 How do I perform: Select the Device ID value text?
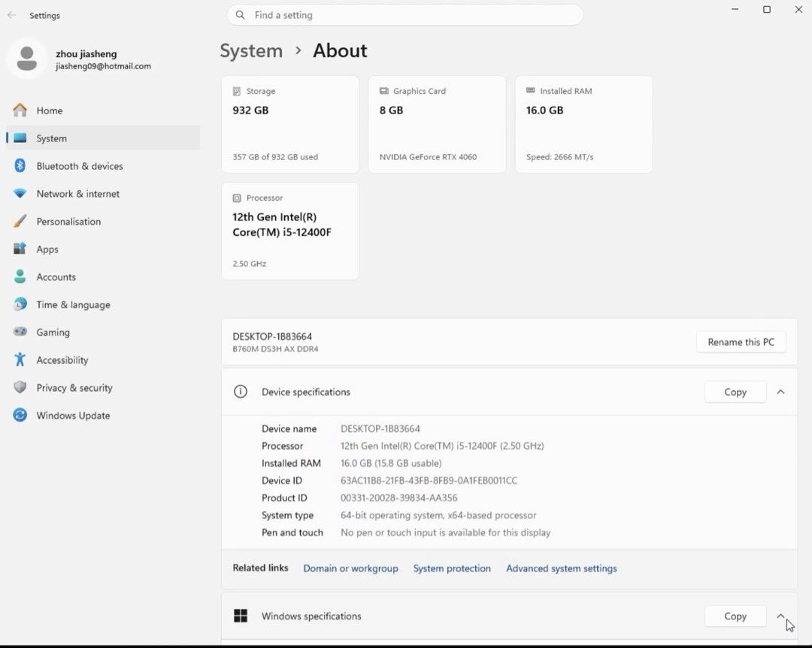(429, 480)
